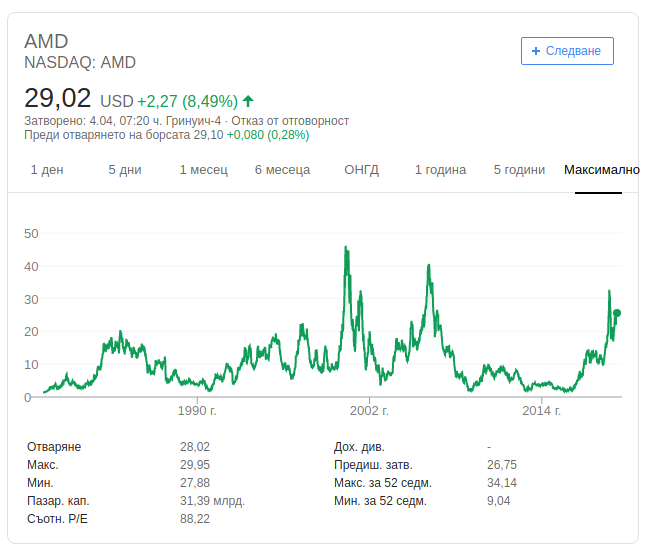Click the change value +2,27 (8,49%)
This screenshot has height=558, width=652.
(188, 101)
